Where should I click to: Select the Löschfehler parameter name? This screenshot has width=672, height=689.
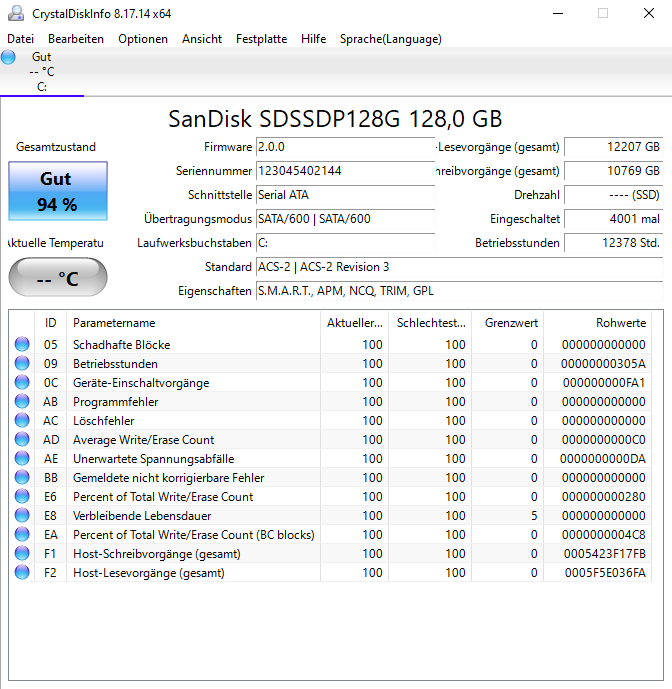tap(104, 421)
